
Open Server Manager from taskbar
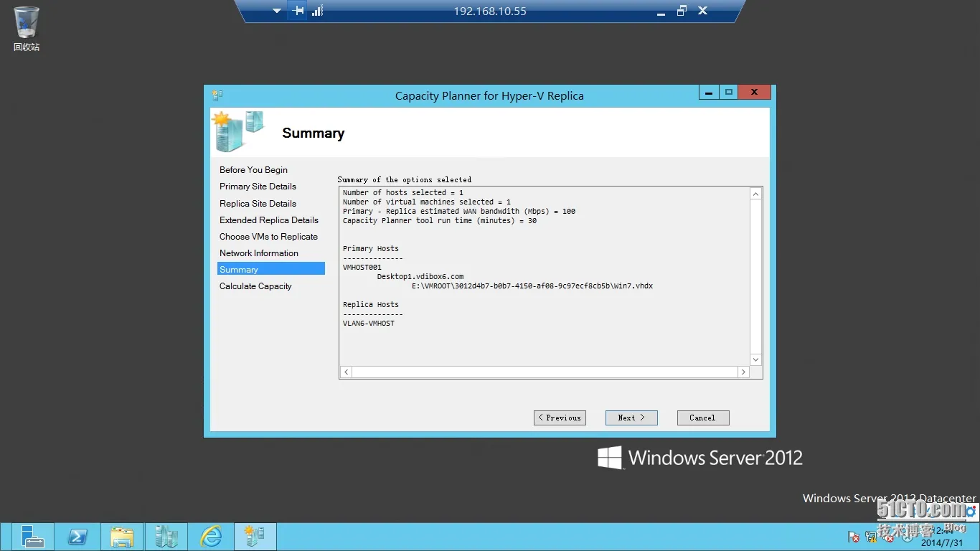[x=32, y=537]
